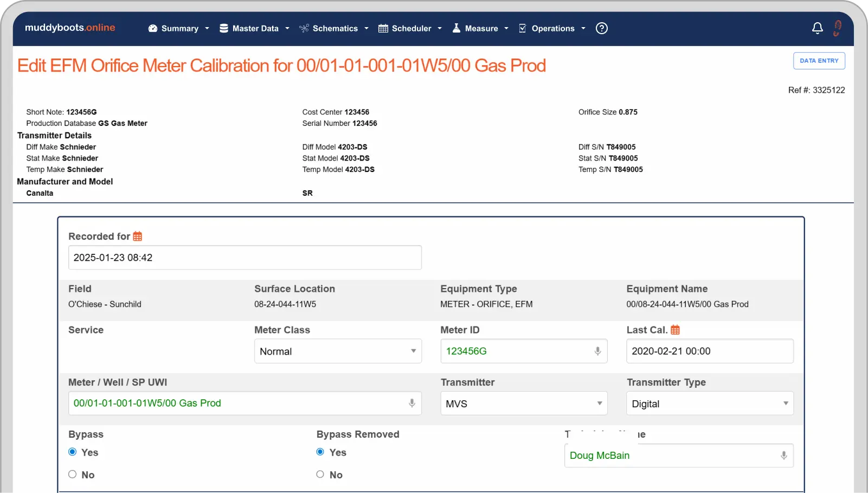Open the Recorded for calendar icon
Screen dimensions: 868x493
138,236
